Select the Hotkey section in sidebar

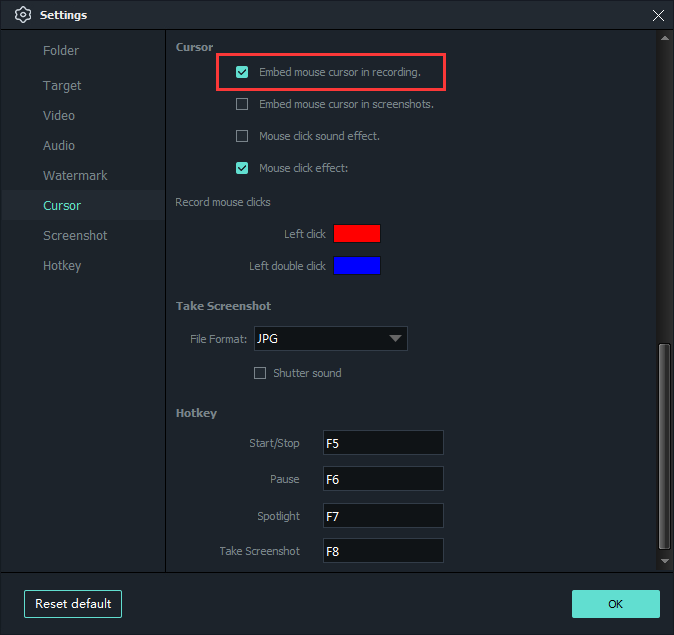click(x=62, y=265)
